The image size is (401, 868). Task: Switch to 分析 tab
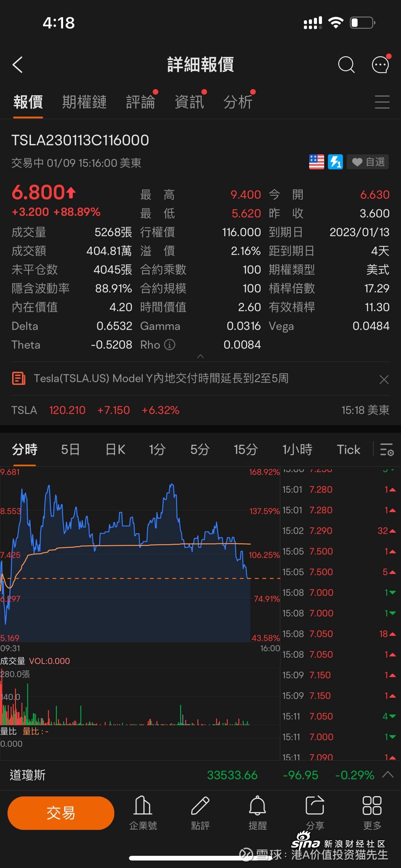pos(238,102)
